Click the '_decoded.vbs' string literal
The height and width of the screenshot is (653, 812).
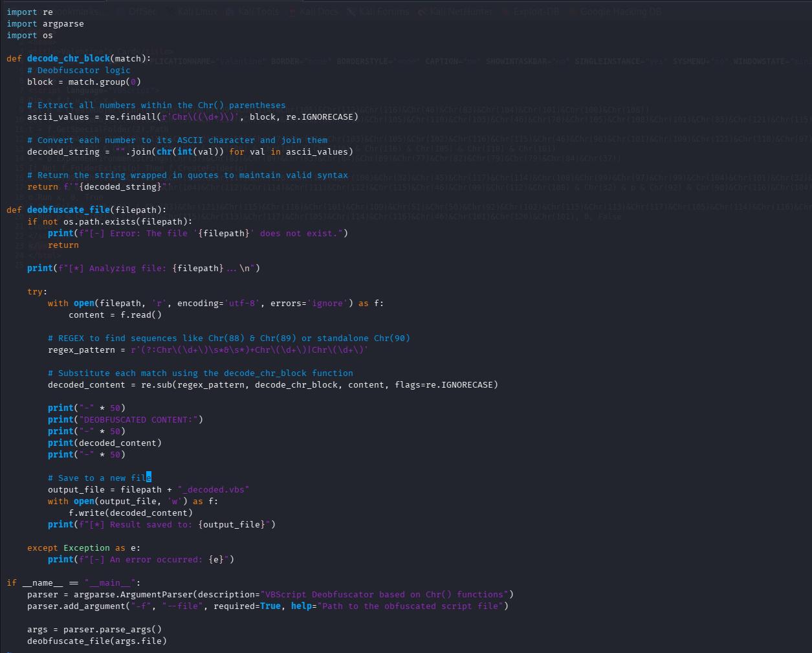coord(213,490)
